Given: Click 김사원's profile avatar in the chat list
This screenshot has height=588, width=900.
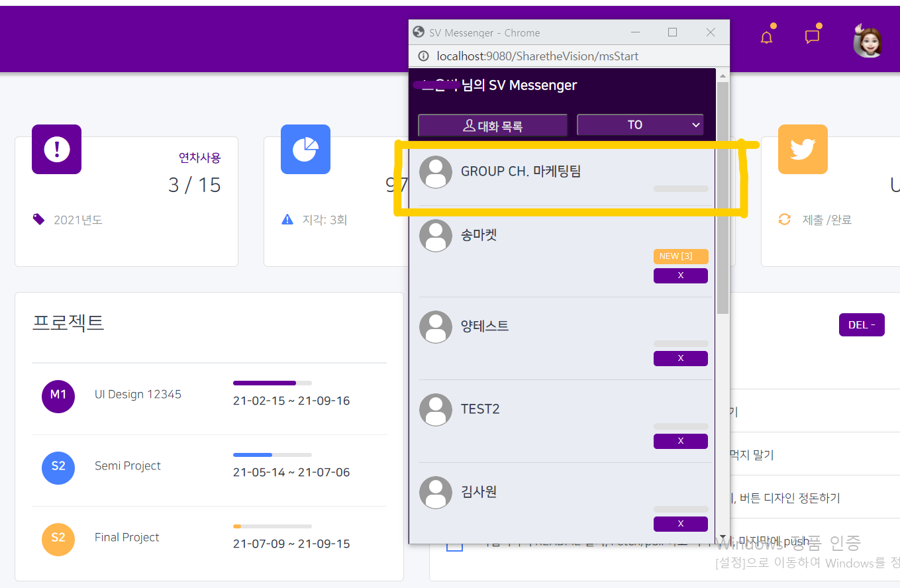Looking at the screenshot, I should [436, 492].
